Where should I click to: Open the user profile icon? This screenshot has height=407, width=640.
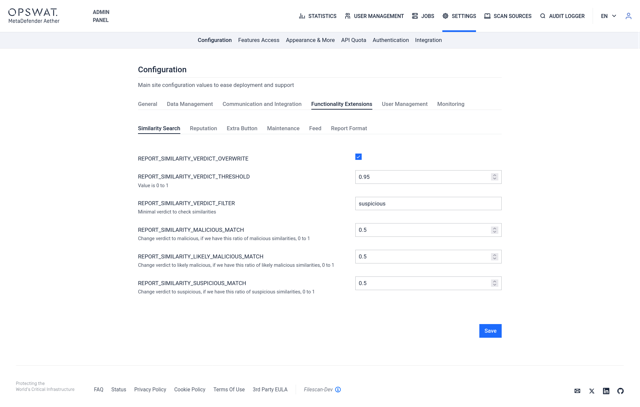pyautogui.click(x=628, y=16)
